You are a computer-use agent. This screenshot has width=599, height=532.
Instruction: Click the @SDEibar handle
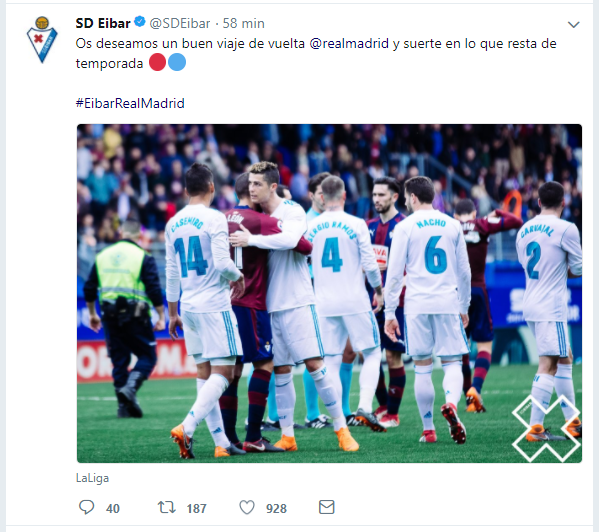pos(180,23)
